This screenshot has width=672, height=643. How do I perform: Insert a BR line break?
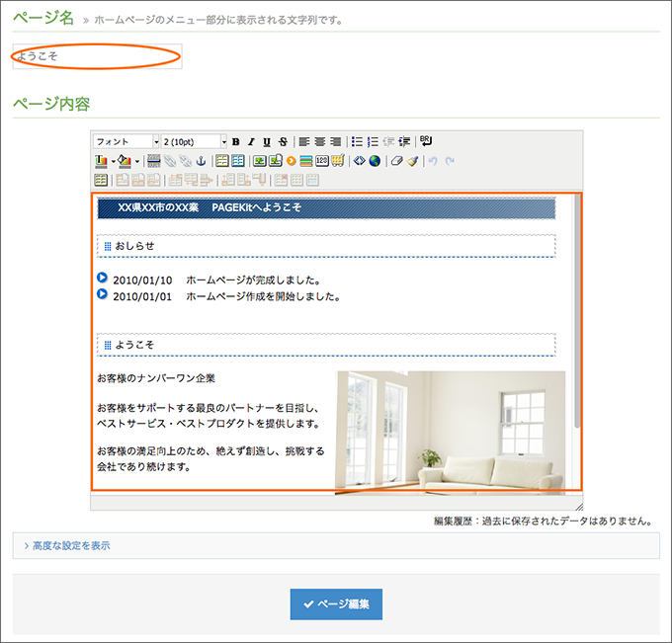pos(426,141)
